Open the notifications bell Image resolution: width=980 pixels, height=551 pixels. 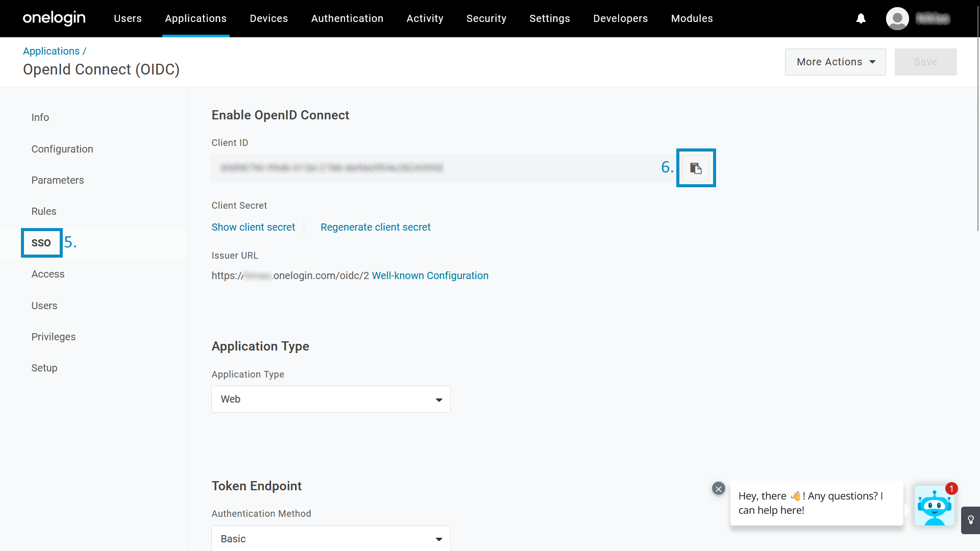click(x=861, y=18)
